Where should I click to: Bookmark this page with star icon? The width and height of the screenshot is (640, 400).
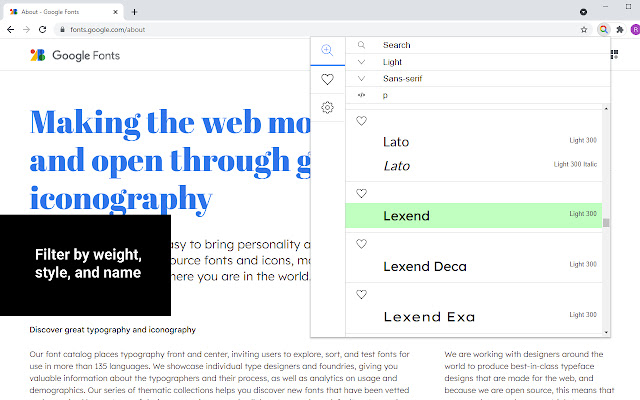[584, 30]
